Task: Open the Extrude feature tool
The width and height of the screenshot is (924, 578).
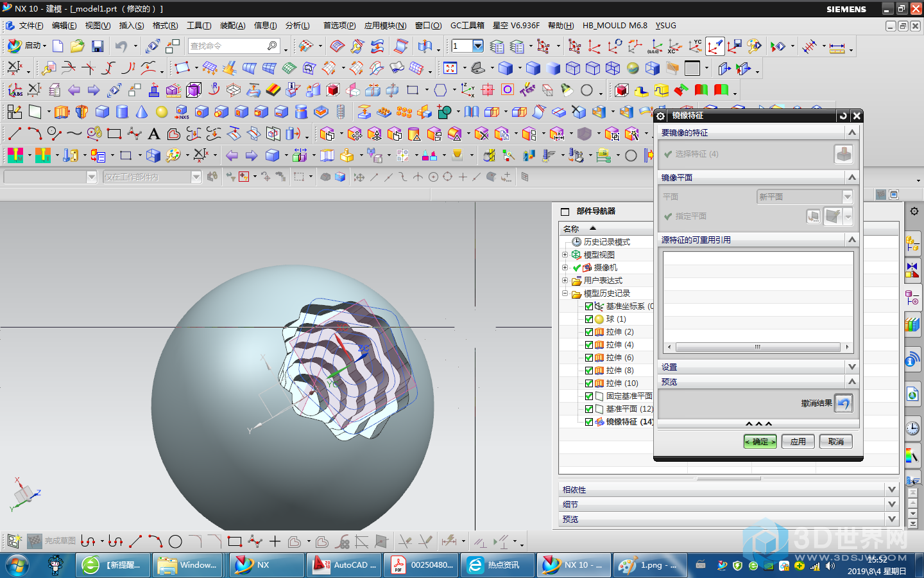Action: coord(62,112)
